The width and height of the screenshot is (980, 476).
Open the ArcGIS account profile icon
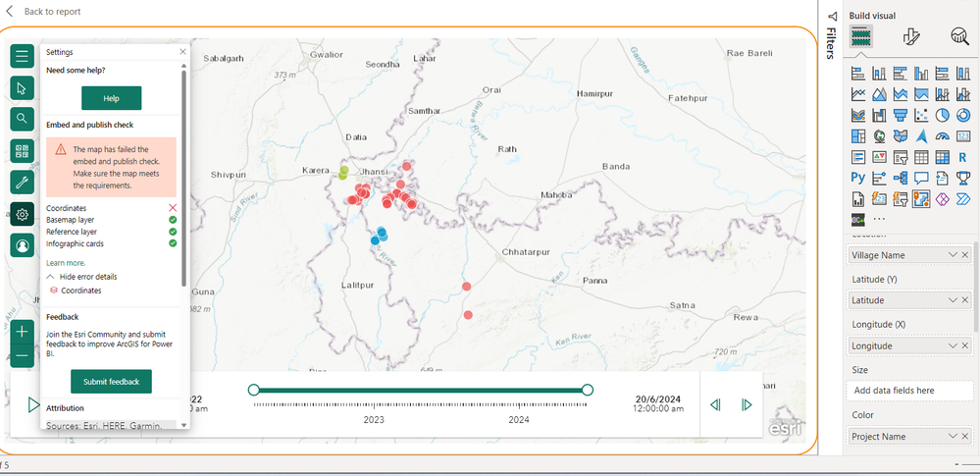tap(22, 245)
